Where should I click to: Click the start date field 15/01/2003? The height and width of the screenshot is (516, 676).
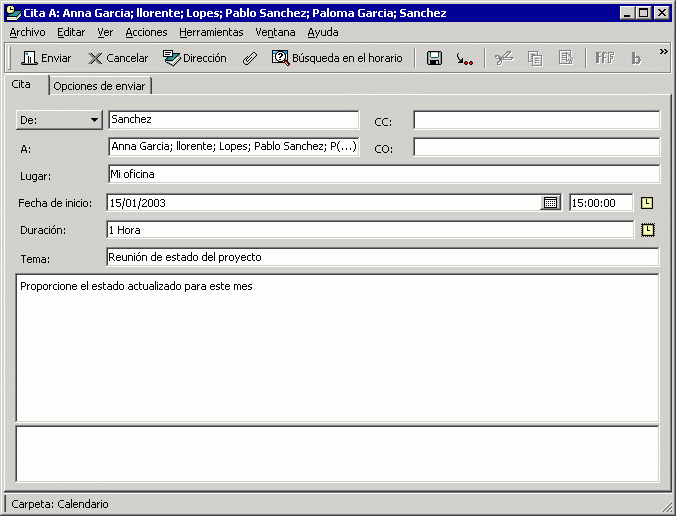pyautogui.click(x=323, y=203)
